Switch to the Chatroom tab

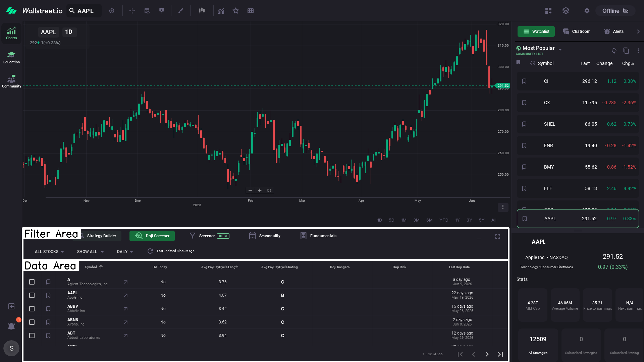tap(577, 32)
